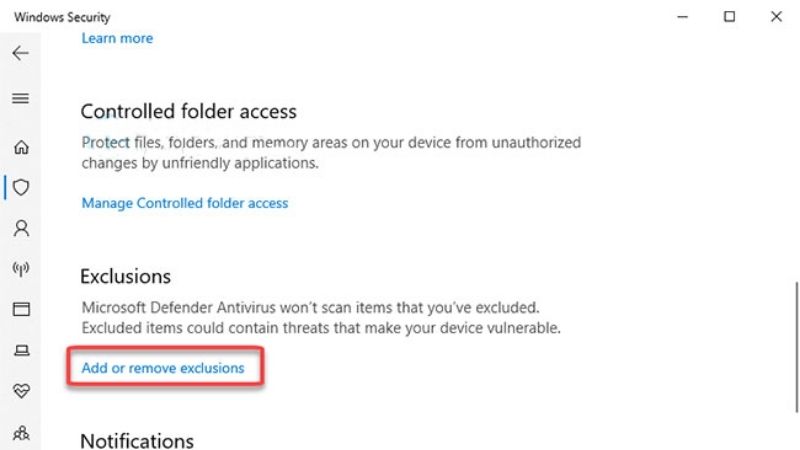The image size is (800, 450).
Task: Minimize the Windows Security window
Action: [x=682, y=17]
